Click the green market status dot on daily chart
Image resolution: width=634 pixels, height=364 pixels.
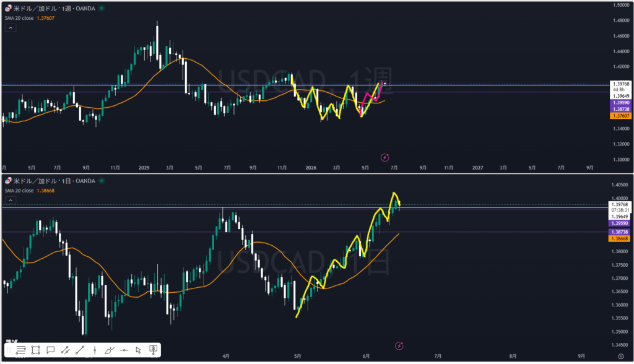coord(102,181)
